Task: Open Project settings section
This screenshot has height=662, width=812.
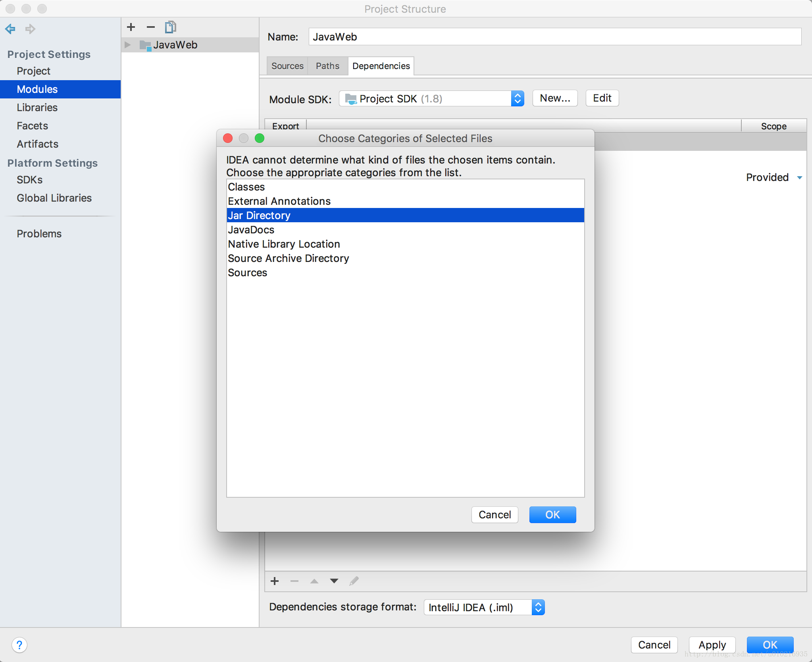Action: [33, 71]
